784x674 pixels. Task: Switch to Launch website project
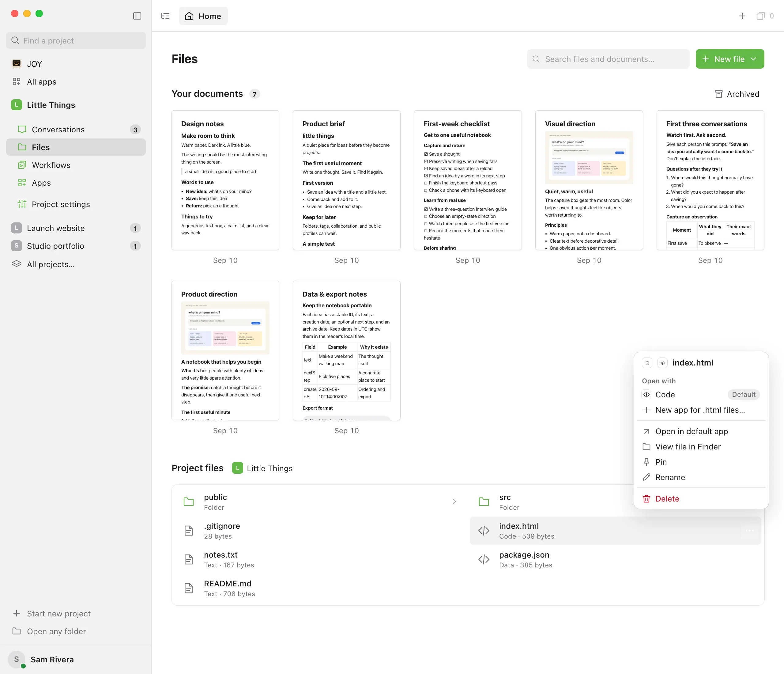click(x=76, y=228)
